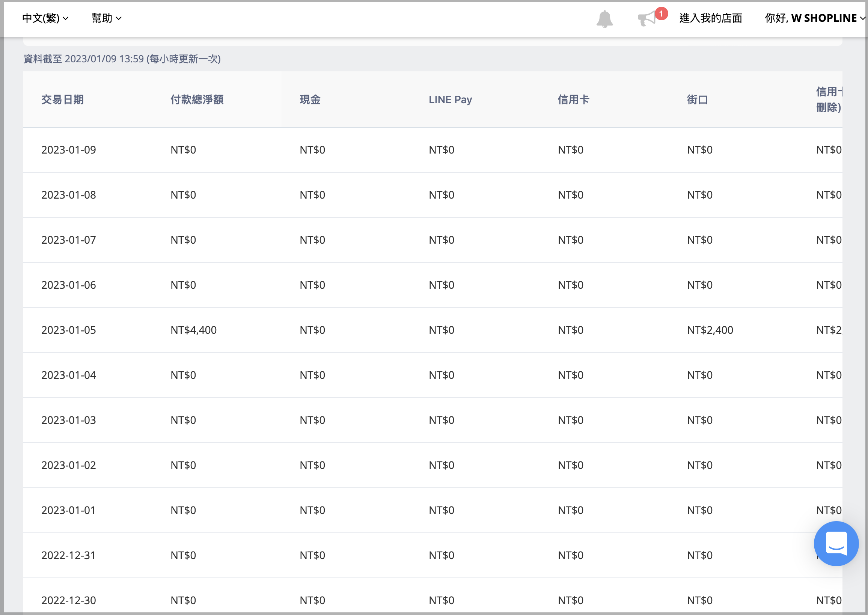Open the megaphone announcements icon
The height and width of the screenshot is (615, 868).
[646, 18]
